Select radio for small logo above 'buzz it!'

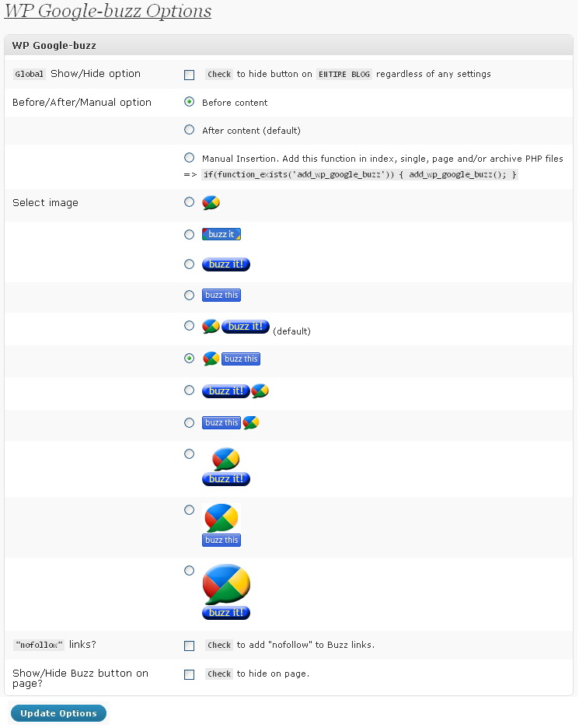click(x=189, y=453)
